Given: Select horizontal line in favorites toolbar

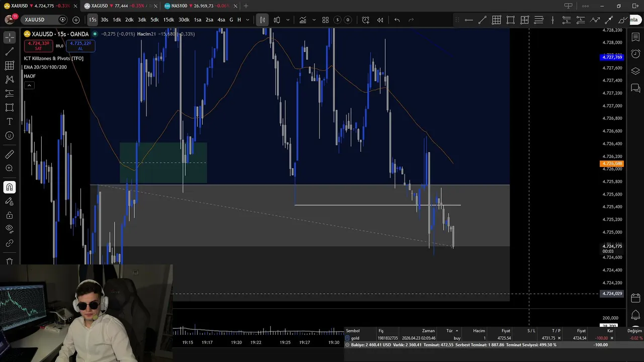Looking at the screenshot, I should coord(468,20).
